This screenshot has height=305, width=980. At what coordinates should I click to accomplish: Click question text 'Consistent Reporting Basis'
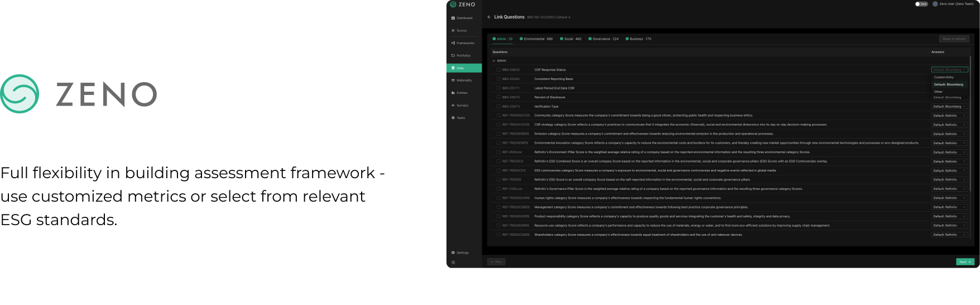point(554,79)
